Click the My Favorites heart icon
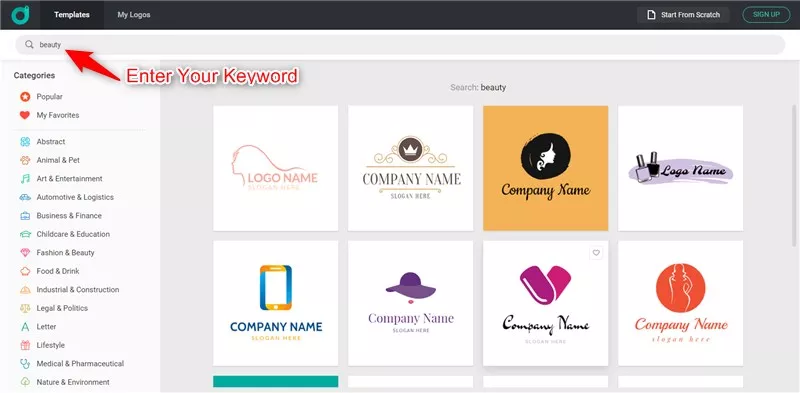The height and width of the screenshot is (393, 800). tap(25, 115)
